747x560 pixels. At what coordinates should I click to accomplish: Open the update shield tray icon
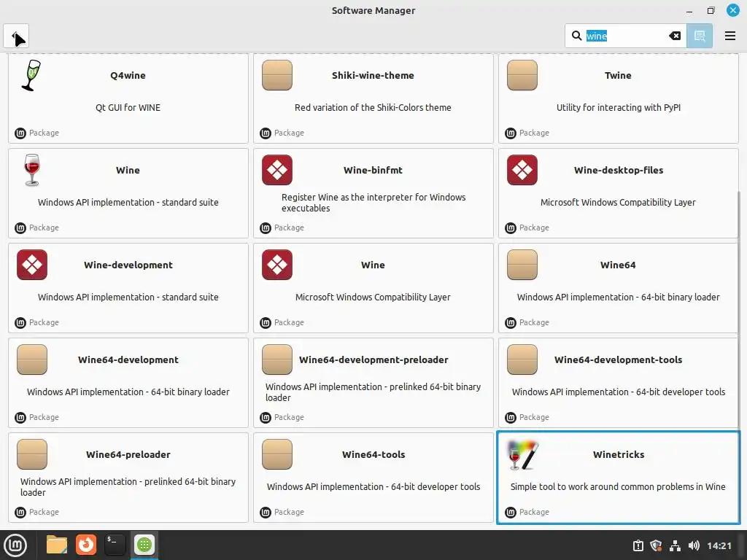click(x=656, y=545)
